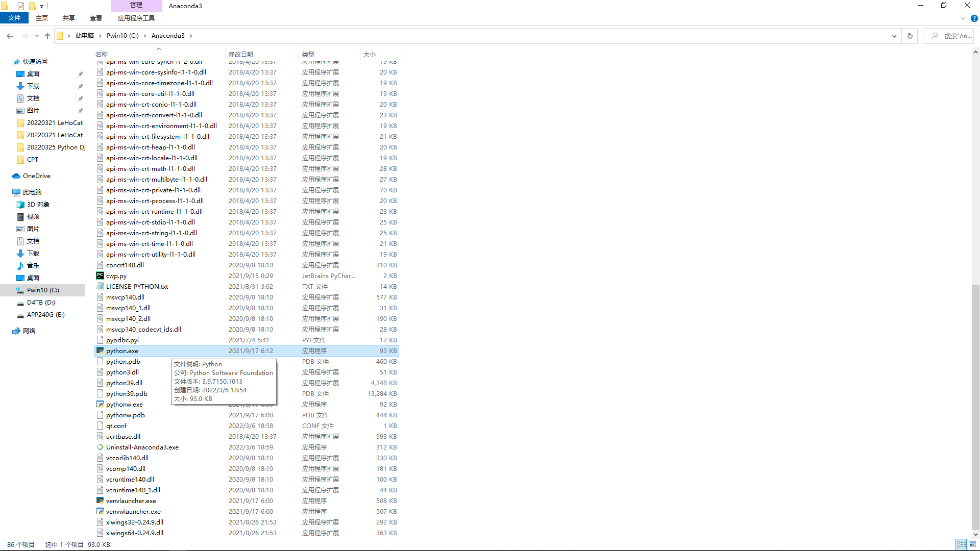Click the properties checkmark icon in title bar
The height and width of the screenshot is (551, 980).
pyautogui.click(x=21, y=6)
